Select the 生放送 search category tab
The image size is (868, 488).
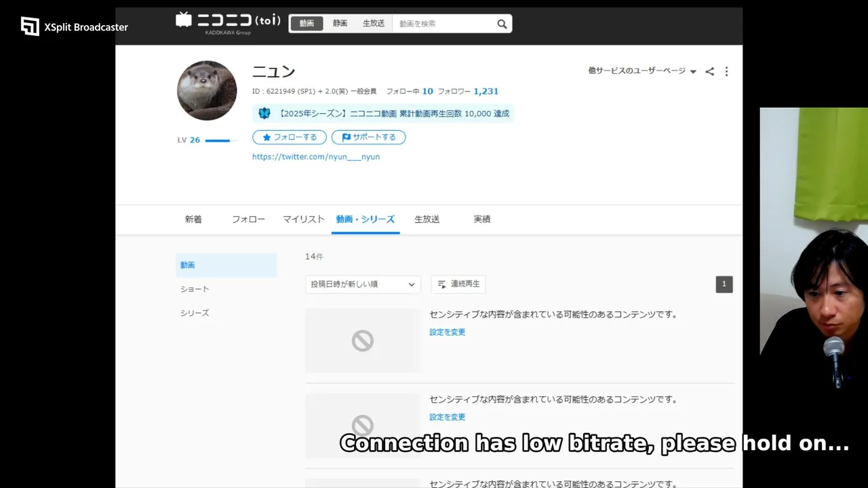(x=374, y=24)
